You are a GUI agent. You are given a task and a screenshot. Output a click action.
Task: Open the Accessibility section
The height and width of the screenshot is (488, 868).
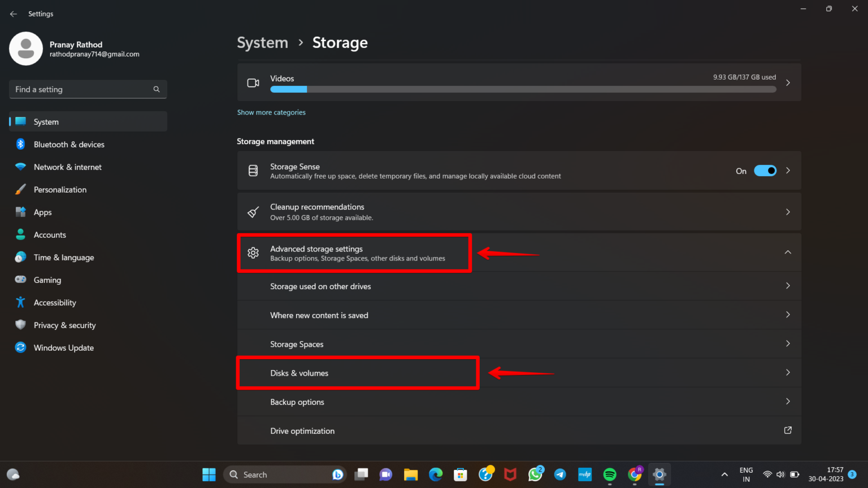click(x=54, y=302)
